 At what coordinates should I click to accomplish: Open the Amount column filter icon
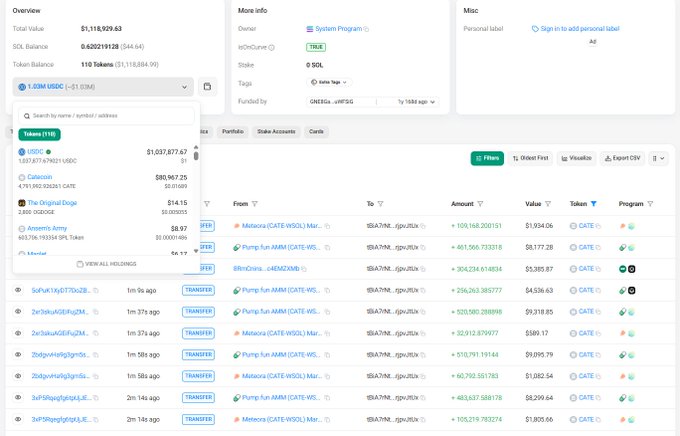click(480, 204)
